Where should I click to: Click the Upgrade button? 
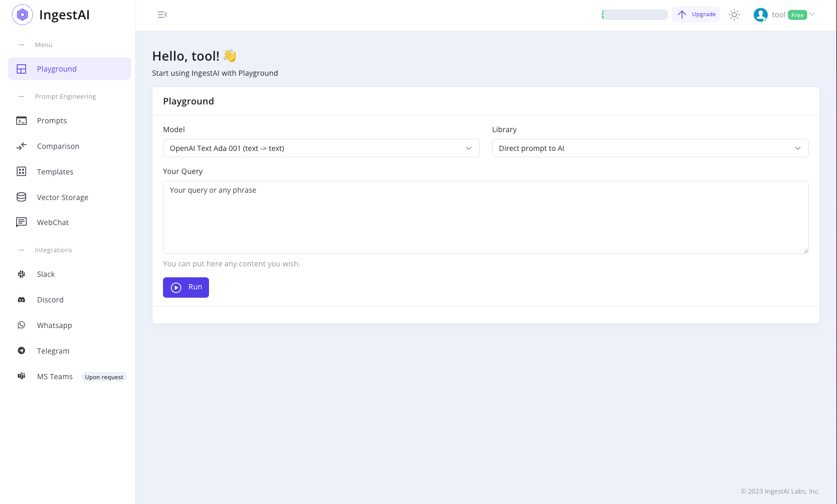click(x=696, y=14)
